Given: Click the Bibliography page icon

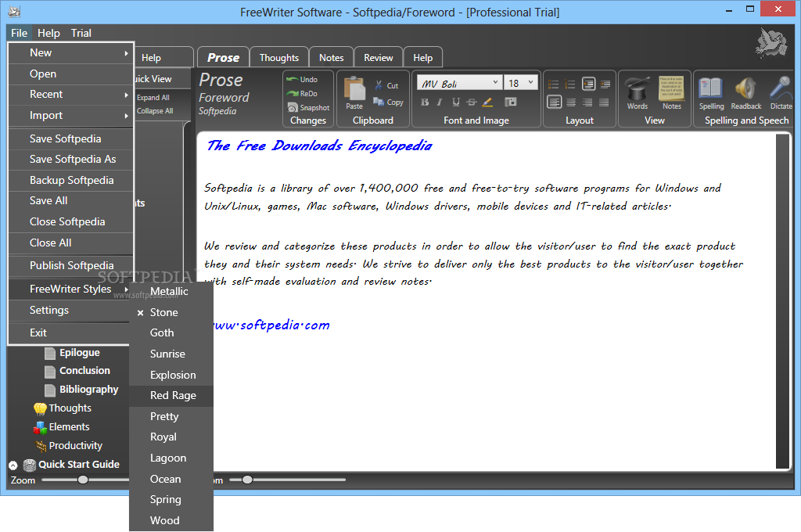Looking at the screenshot, I should 50,390.
